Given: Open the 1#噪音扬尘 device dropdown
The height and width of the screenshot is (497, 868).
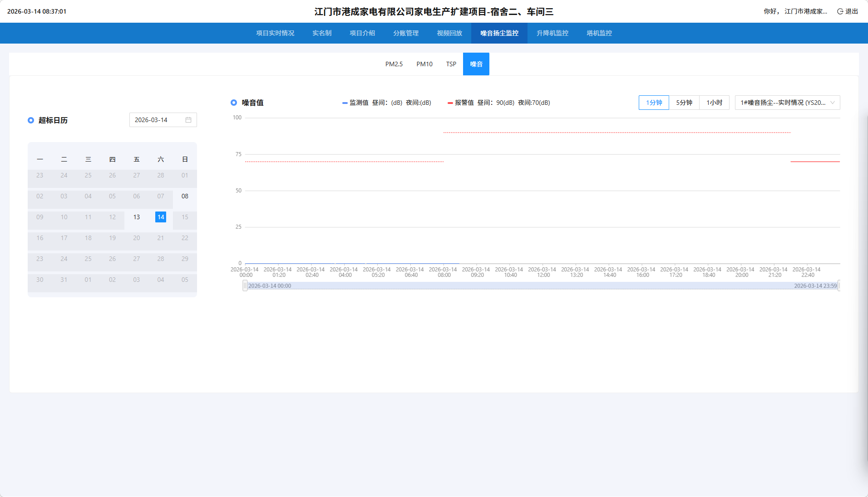Looking at the screenshot, I should 787,103.
